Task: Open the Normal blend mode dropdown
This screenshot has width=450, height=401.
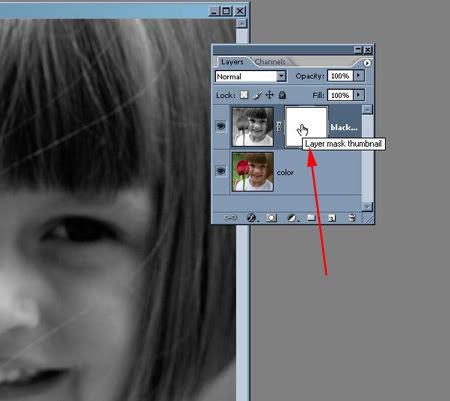Action: 251,76
